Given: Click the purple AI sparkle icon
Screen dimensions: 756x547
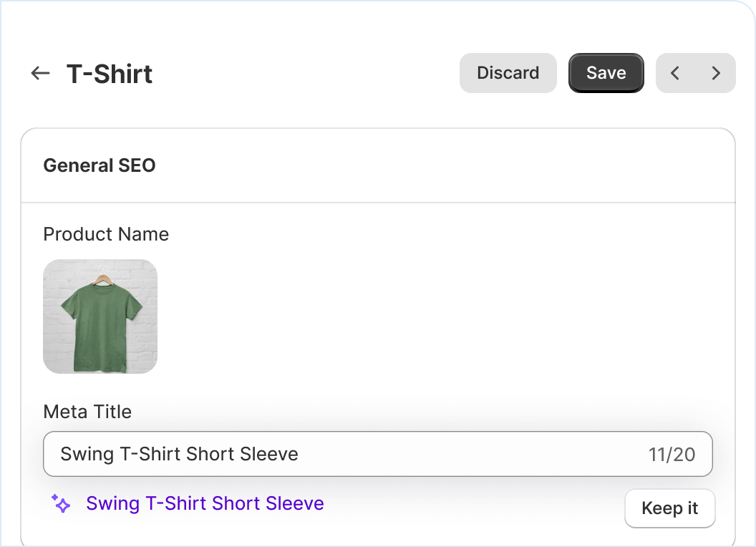Looking at the screenshot, I should coord(62,503).
